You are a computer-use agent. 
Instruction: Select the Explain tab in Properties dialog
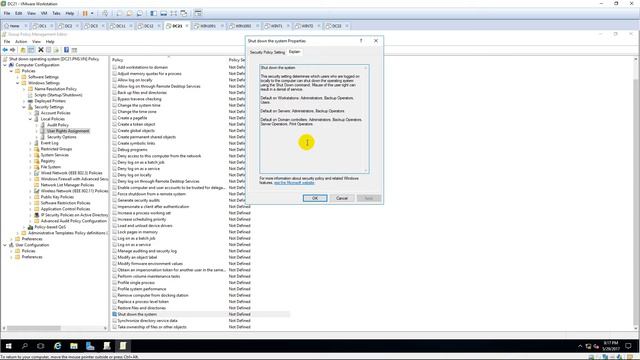tap(294, 52)
